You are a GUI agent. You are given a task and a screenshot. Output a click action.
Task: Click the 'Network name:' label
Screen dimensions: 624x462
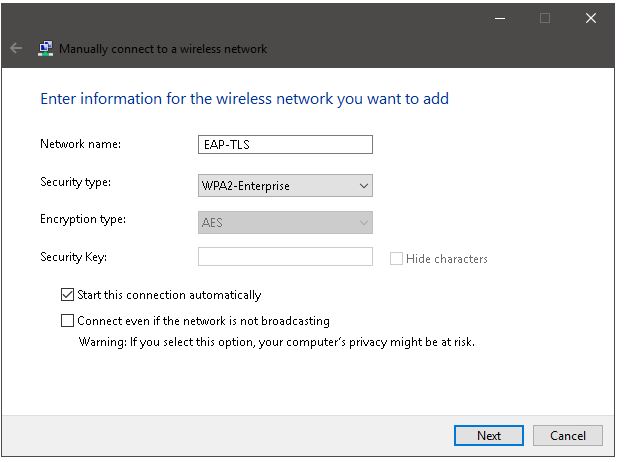(80, 144)
